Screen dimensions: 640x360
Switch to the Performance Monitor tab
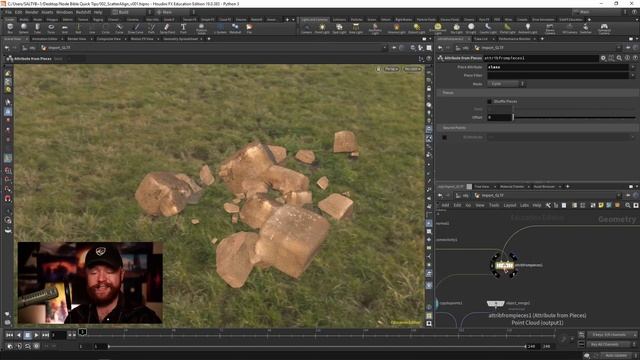[x=514, y=39]
